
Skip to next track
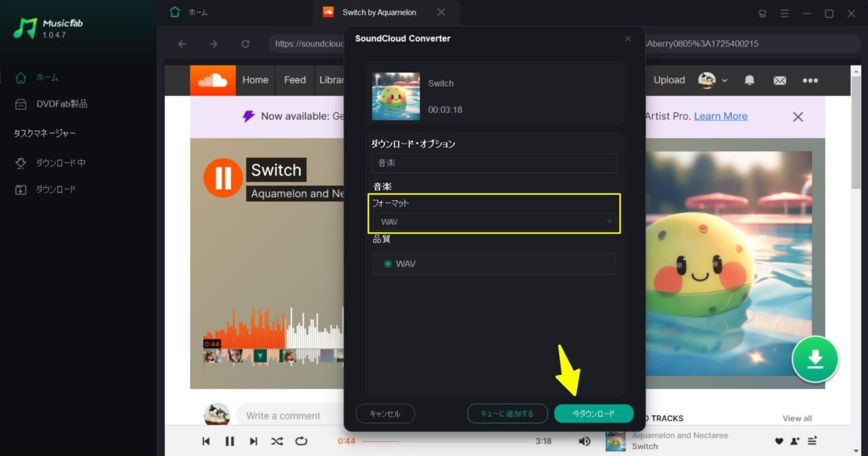(253, 441)
